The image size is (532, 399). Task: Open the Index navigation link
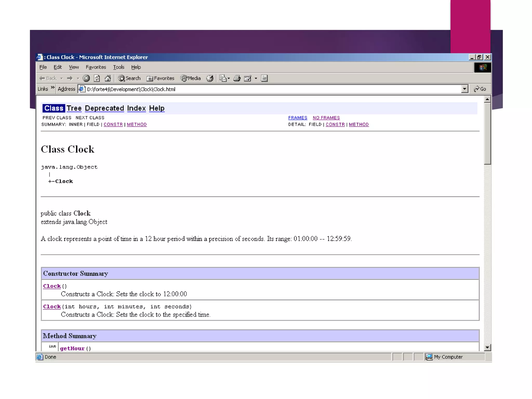click(136, 108)
